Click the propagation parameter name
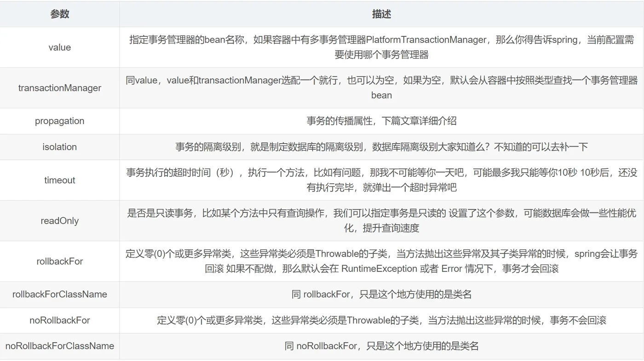The width and height of the screenshot is (644, 361). 60,121
